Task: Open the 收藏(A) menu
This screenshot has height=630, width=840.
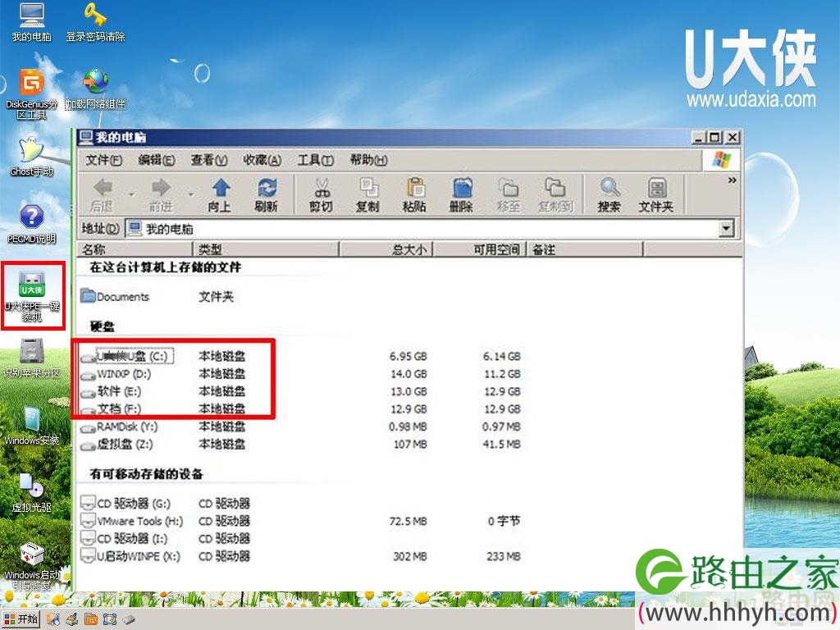Action: tap(262, 160)
